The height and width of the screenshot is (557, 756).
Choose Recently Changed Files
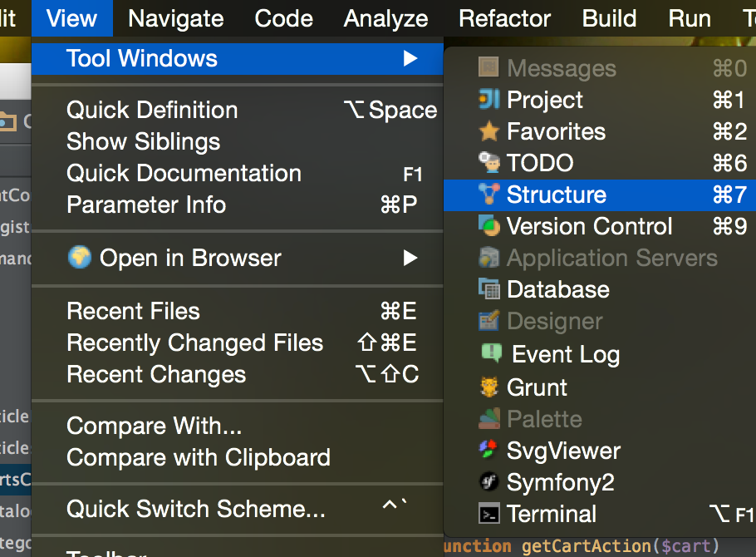pos(194,343)
